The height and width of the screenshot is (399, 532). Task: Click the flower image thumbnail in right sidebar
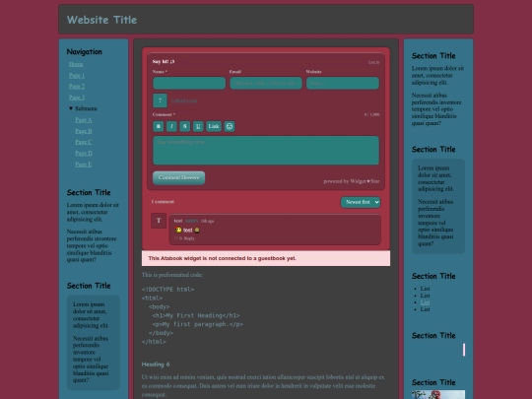point(438,394)
